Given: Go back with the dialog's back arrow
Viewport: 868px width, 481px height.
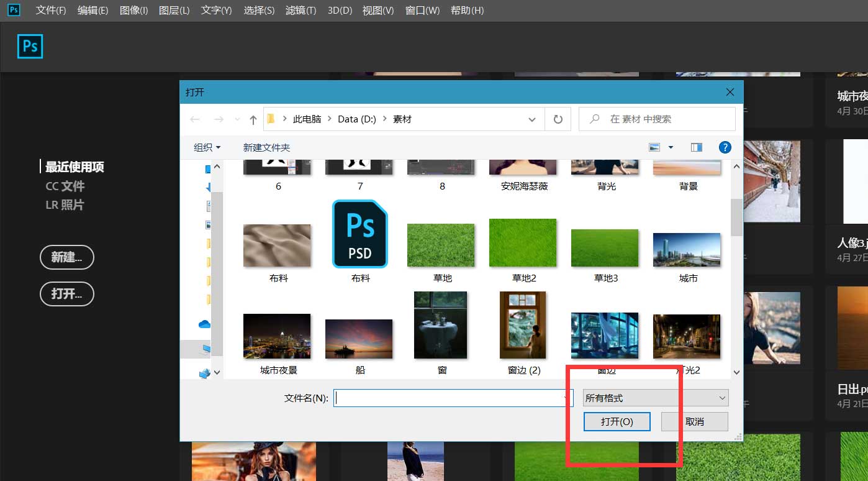Looking at the screenshot, I should pyautogui.click(x=195, y=119).
